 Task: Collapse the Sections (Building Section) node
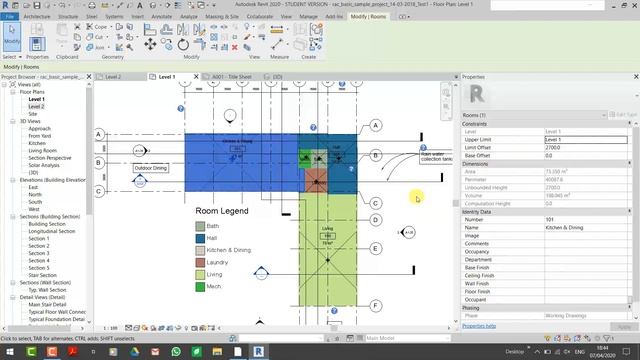pyautogui.click(x=13, y=217)
